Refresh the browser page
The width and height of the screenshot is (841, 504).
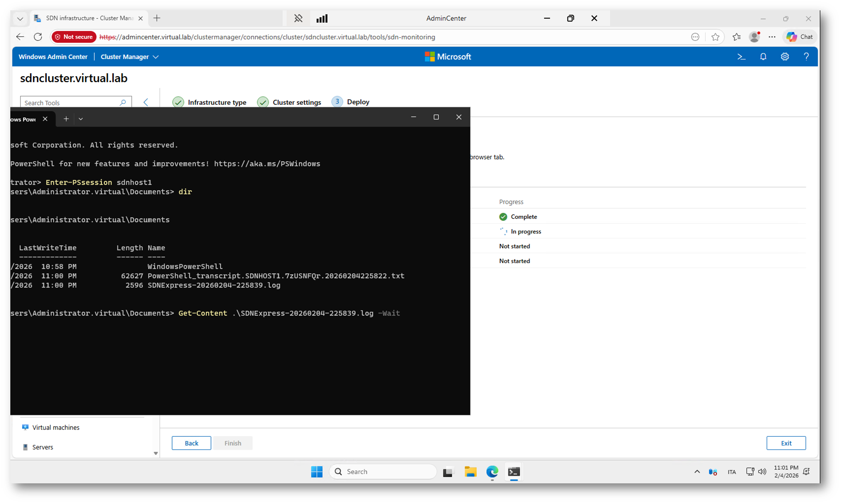pos(38,37)
